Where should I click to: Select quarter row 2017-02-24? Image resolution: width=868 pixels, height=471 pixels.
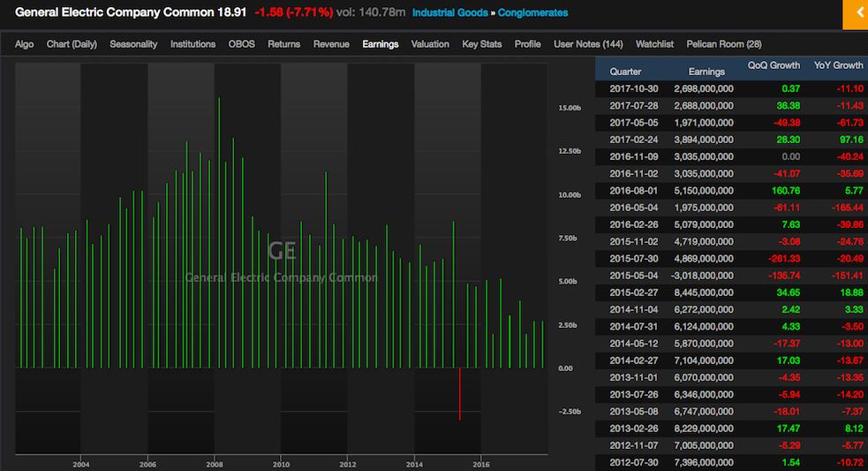pyautogui.click(x=731, y=140)
